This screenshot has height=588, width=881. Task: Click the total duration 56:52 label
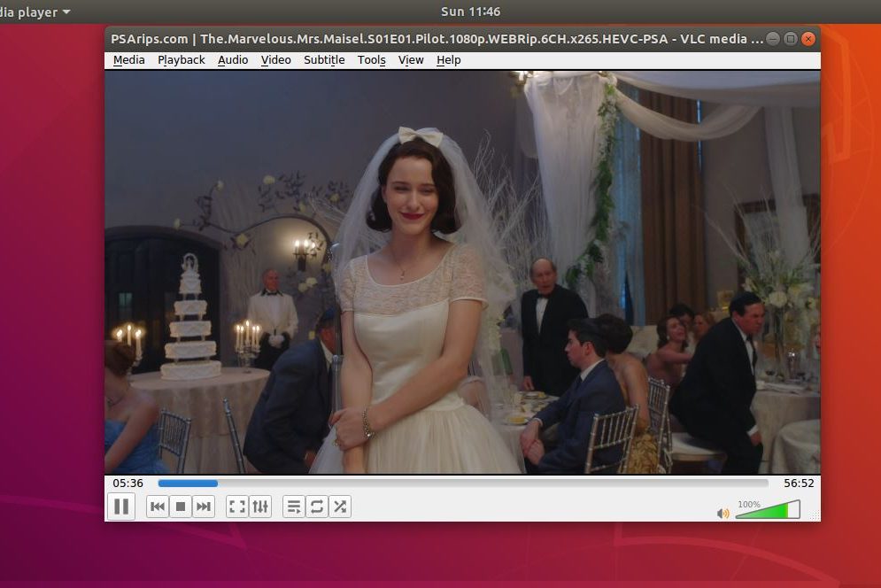pos(799,484)
